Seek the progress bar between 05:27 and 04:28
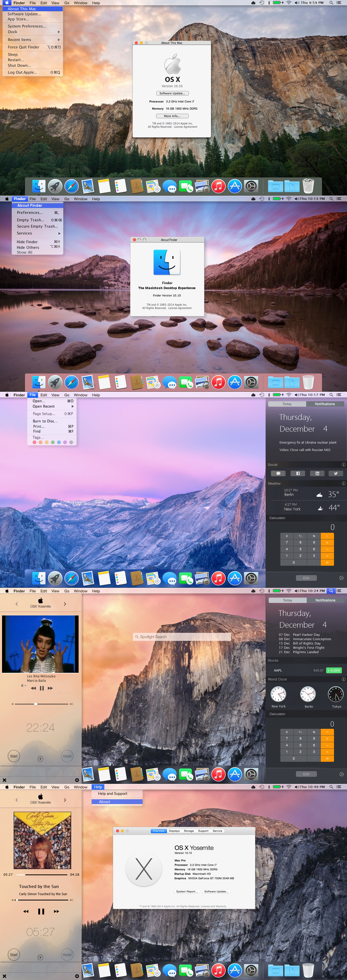The image size is (347, 980). [x=42, y=875]
